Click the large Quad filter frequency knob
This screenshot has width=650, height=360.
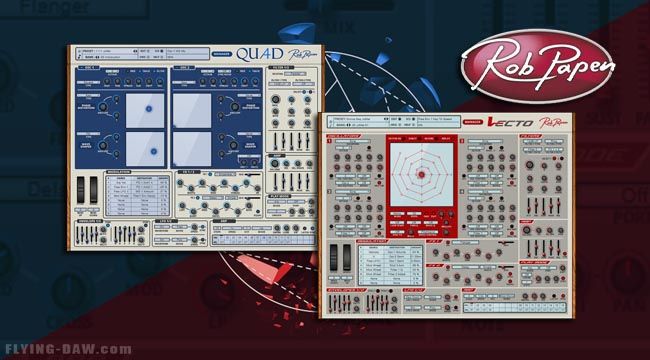click(x=275, y=100)
